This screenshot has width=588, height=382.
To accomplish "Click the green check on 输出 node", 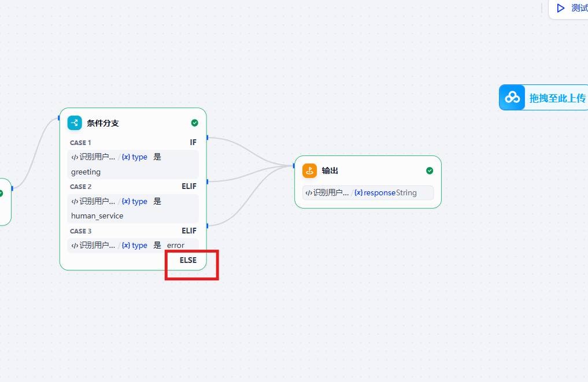I will (430, 170).
